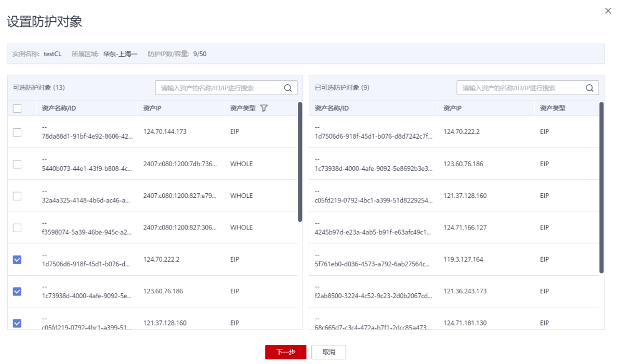
Task: Click IP 121.36.243.173 in right list
Action: (465, 291)
